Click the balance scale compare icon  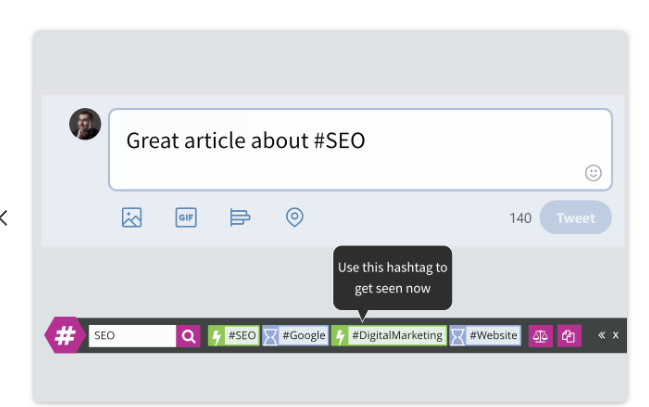click(x=540, y=336)
